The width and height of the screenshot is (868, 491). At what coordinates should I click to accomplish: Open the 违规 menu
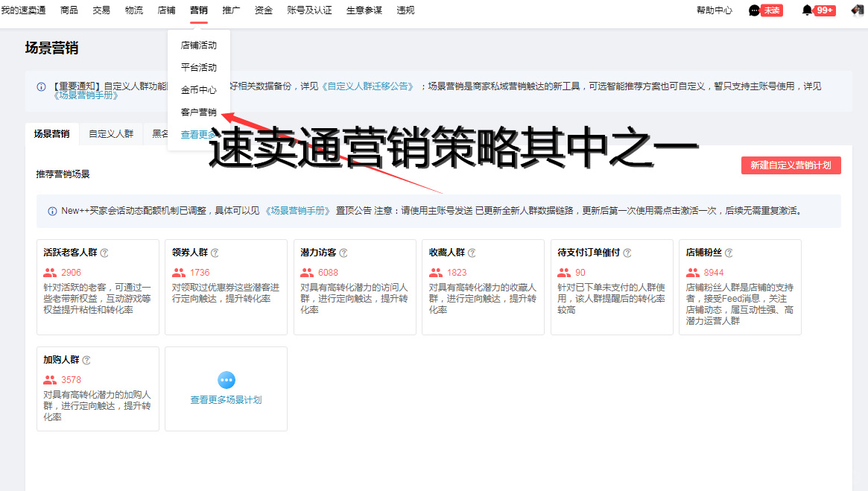tap(406, 10)
